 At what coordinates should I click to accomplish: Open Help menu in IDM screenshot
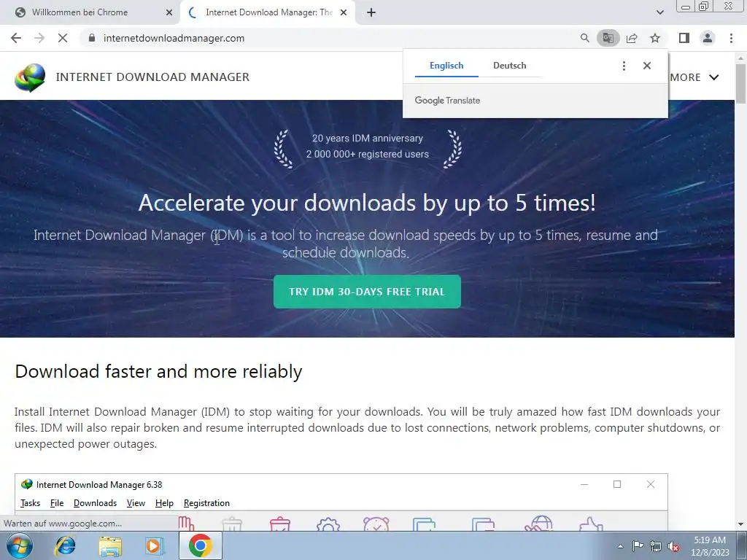164,503
